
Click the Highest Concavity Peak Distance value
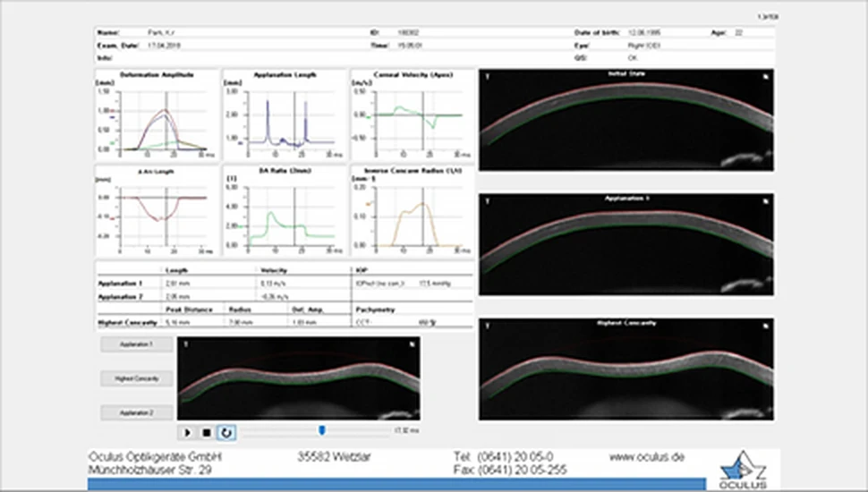[177, 322]
